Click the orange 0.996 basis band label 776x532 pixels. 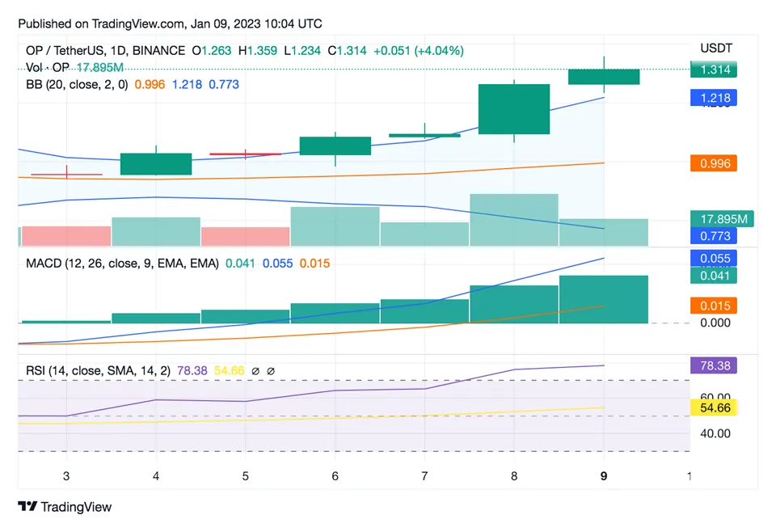click(x=715, y=163)
